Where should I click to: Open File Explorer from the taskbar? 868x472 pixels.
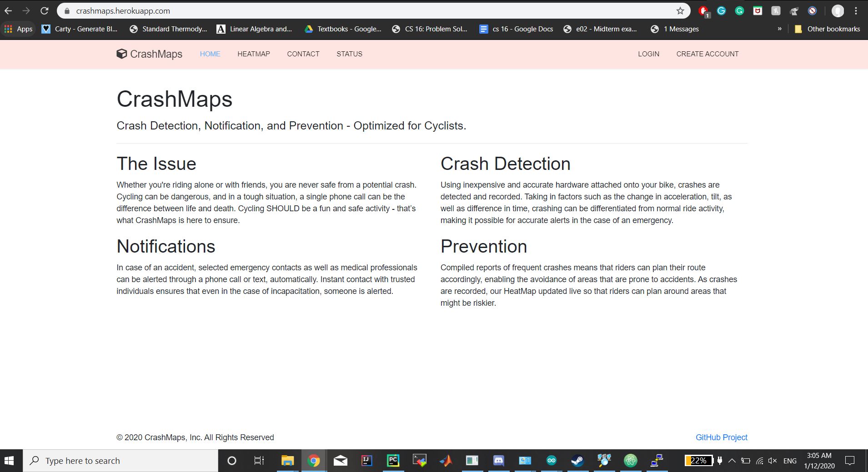tap(287, 461)
